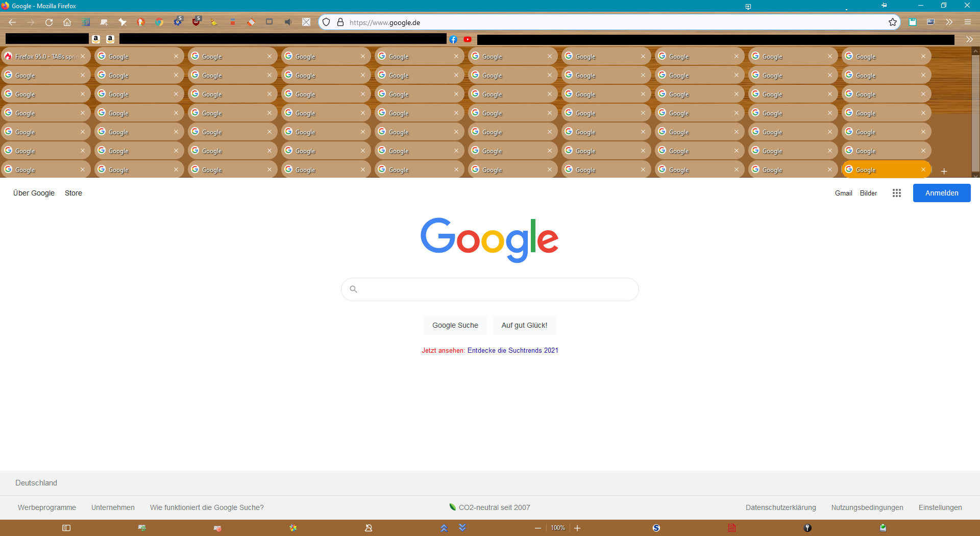The height and width of the screenshot is (536, 980).
Task: Open the Google apps grid
Action: click(897, 193)
